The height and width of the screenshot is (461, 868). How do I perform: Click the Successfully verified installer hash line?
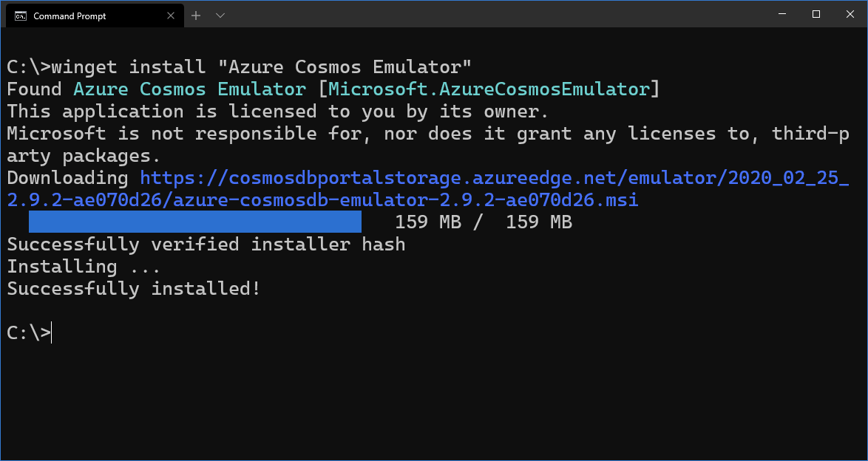point(206,244)
